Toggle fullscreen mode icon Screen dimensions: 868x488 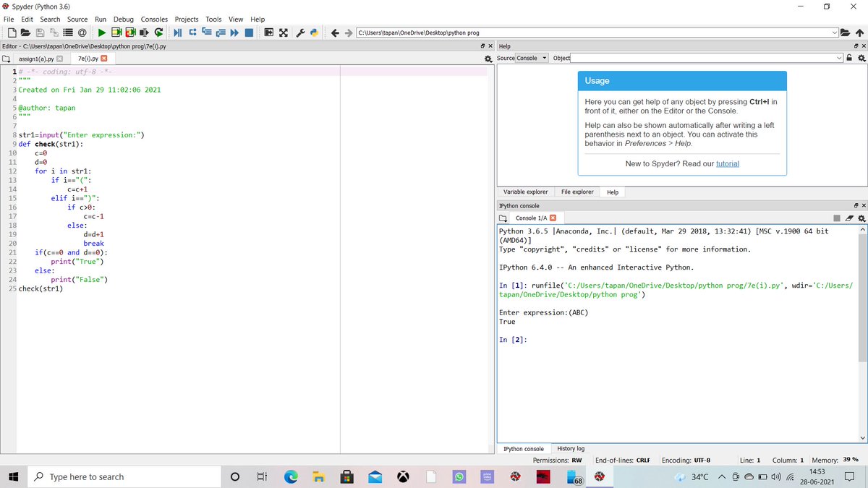pyautogui.click(x=283, y=33)
